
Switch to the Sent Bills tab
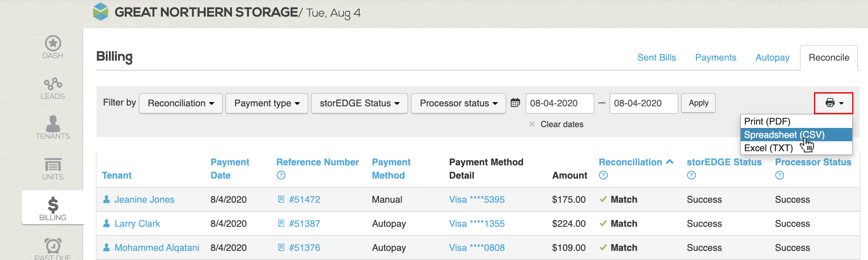coord(656,58)
